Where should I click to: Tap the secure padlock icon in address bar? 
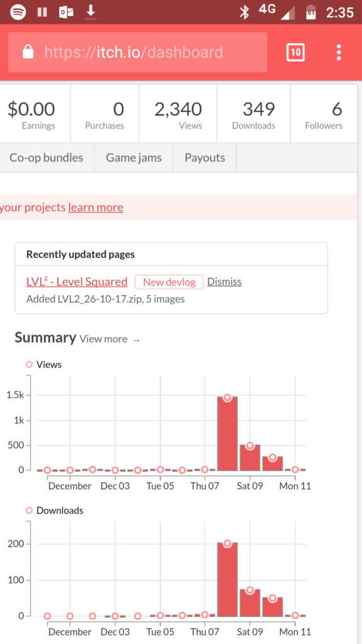(28, 52)
